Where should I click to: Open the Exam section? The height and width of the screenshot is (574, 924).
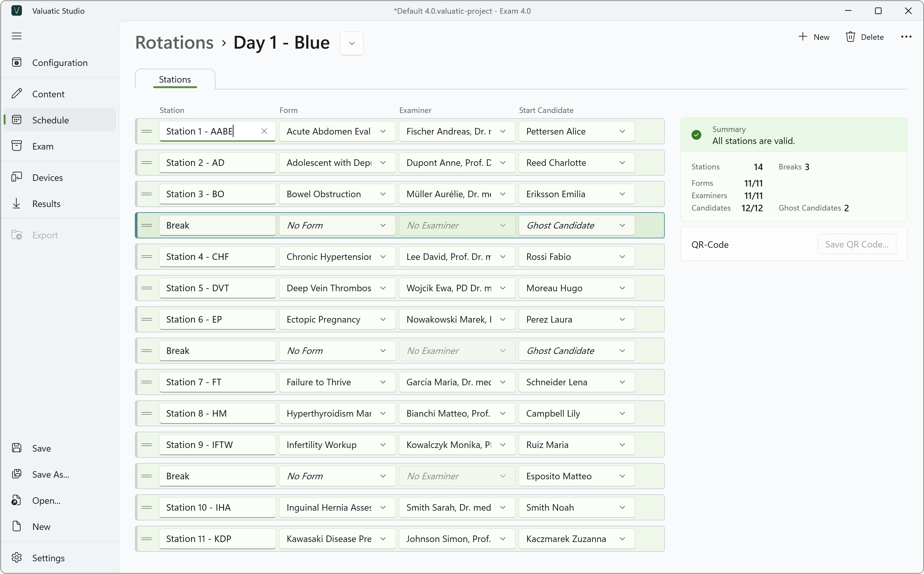(x=60, y=146)
